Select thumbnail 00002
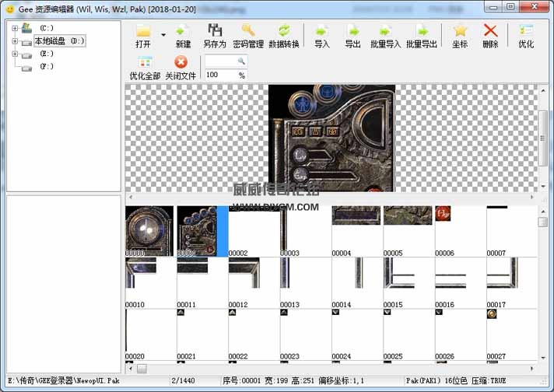Viewport: 554px width, 392px height. (x=254, y=231)
